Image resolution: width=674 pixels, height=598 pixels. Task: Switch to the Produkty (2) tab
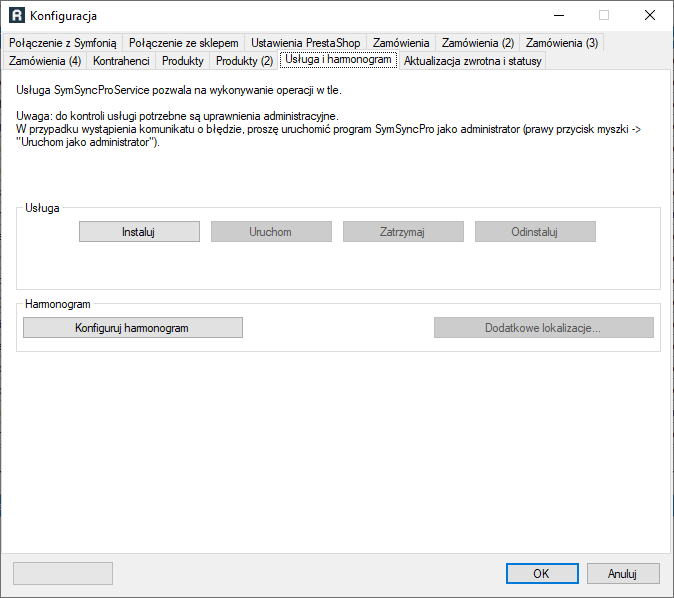click(244, 61)
